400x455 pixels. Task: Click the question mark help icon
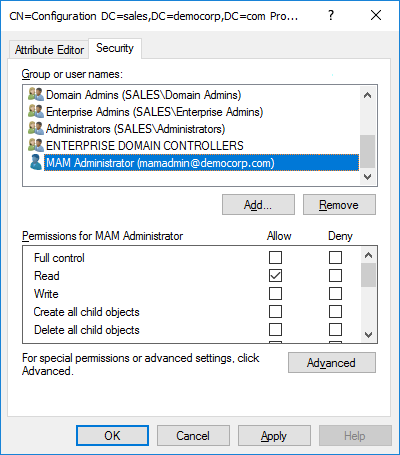coord(331,15)
